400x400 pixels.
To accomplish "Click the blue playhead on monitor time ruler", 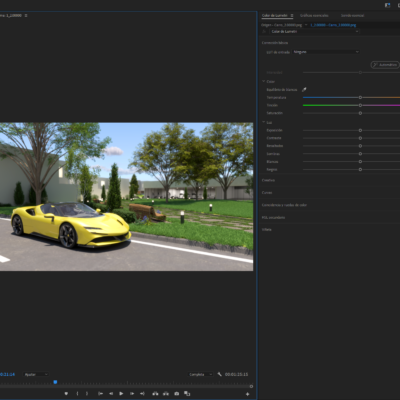I will (x=55, y=382).
